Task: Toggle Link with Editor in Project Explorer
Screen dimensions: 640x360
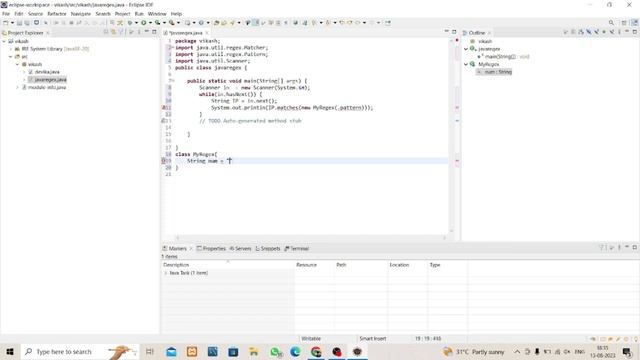Action: click(x=113, y=32)
